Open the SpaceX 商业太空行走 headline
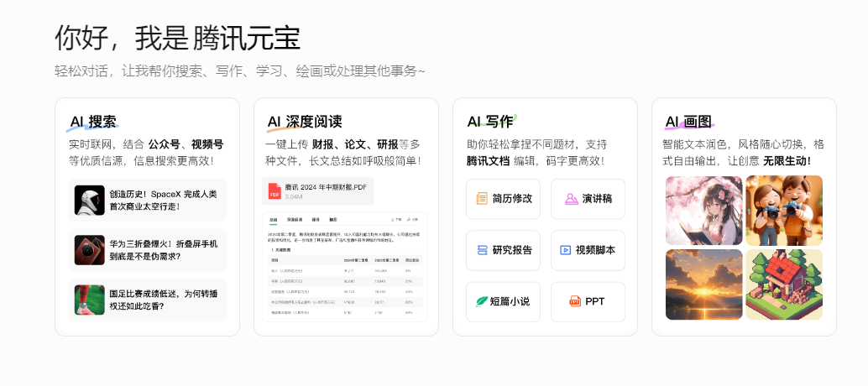 (163, 200)
